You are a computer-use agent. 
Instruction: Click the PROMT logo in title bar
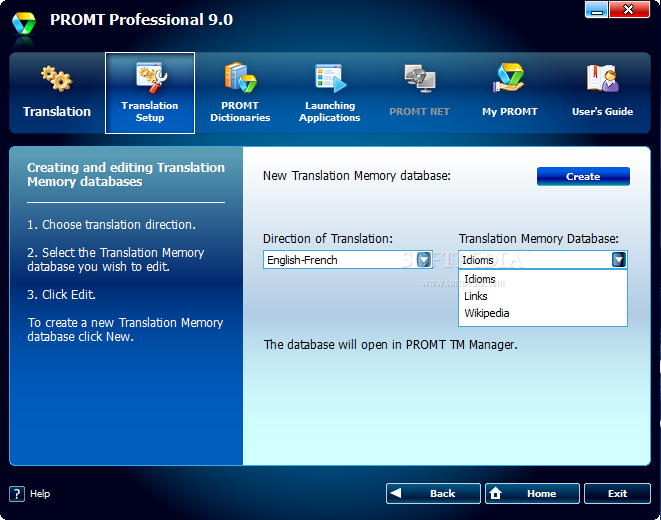24,24
